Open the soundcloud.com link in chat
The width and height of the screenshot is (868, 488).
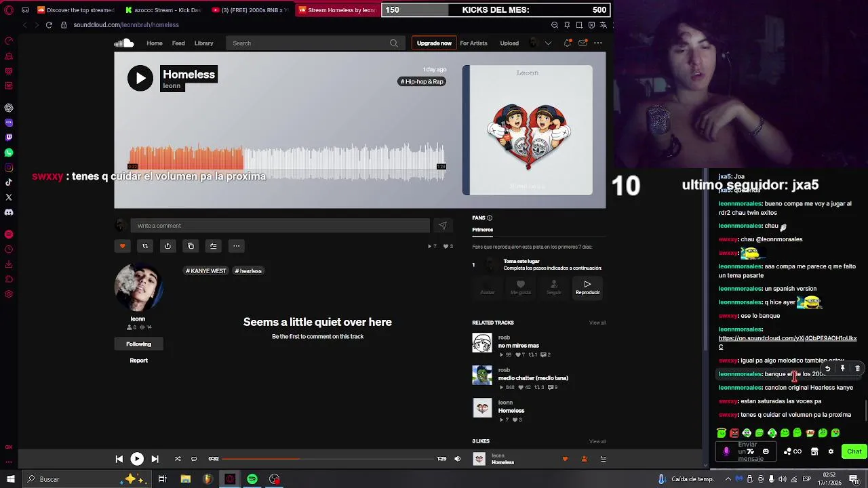787,342
